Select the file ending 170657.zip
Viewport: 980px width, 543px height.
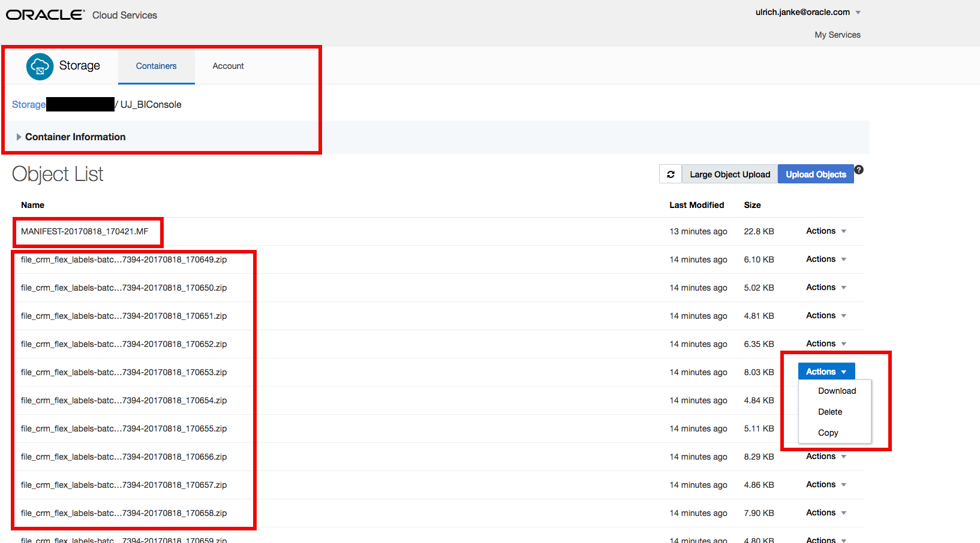pyautogui.click(x=124, y=485)
